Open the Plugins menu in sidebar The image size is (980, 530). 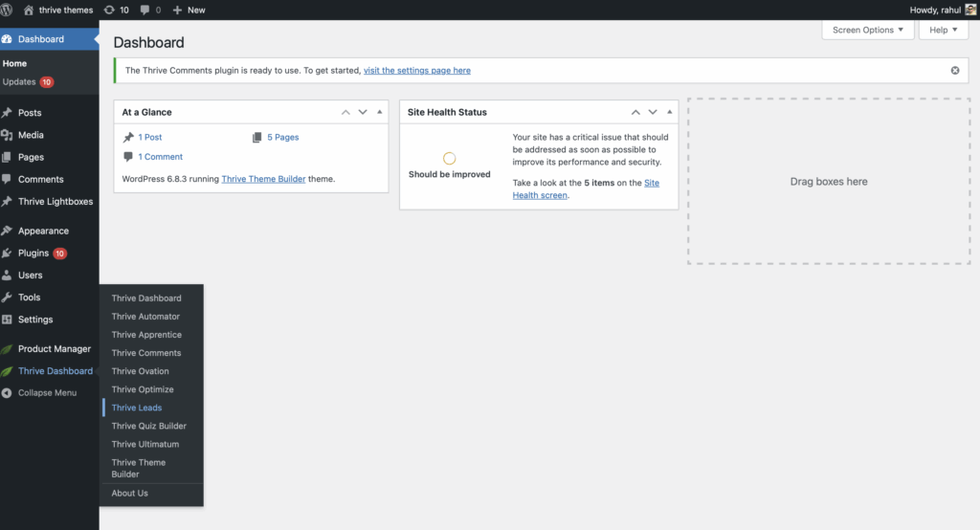[33, 254]
